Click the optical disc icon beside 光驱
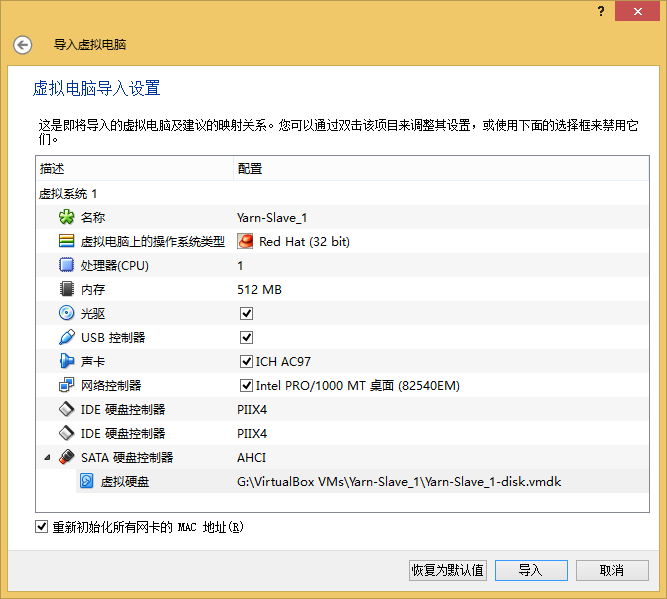Screen dimensions: 667x599 (x=66, y=313)
